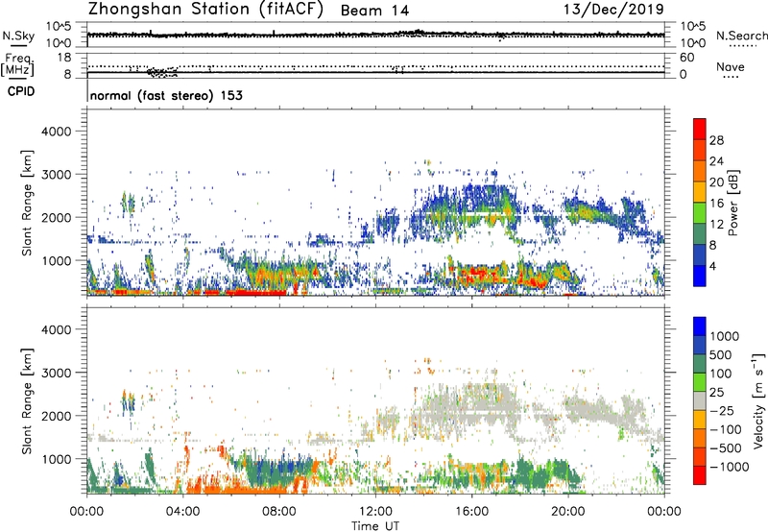Click the dark green 100–500 Velocity segment
Viewport: 768px width, 532px height.
700,364
